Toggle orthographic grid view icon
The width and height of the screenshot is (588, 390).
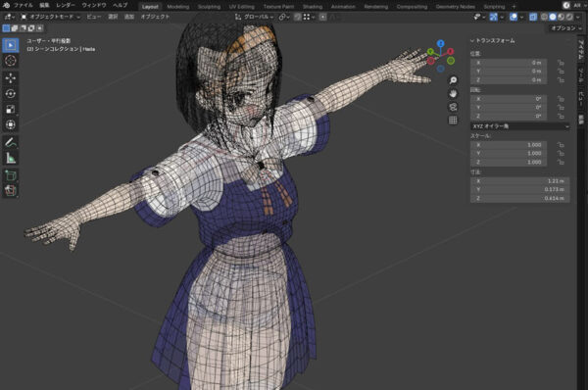(x=453, y=120)
